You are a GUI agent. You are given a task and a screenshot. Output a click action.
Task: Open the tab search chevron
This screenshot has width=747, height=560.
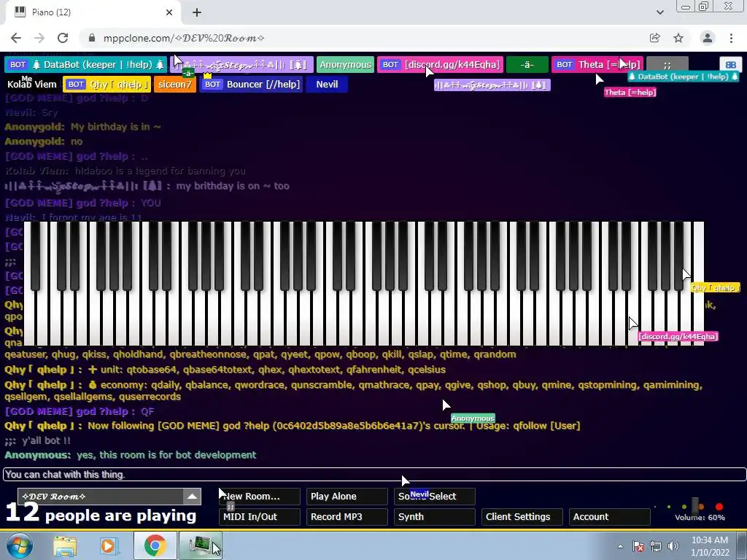[659, 12]
